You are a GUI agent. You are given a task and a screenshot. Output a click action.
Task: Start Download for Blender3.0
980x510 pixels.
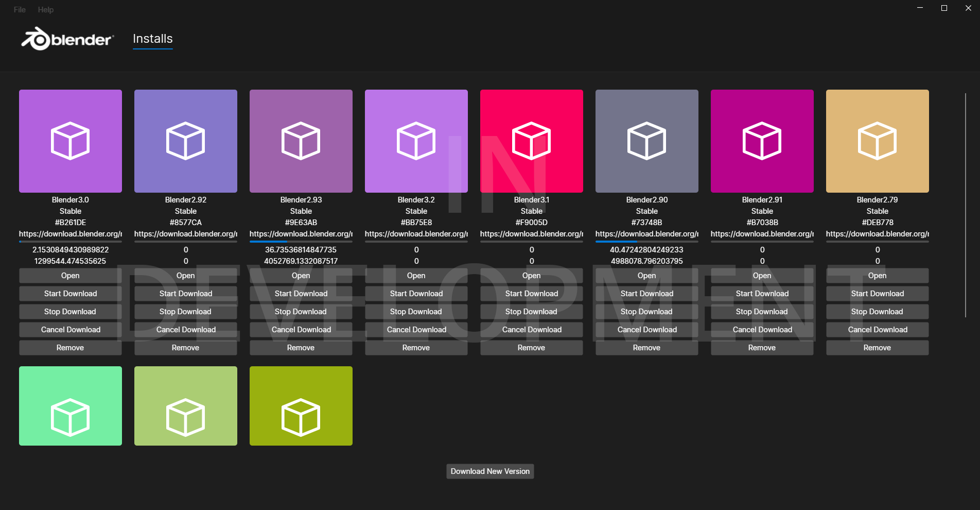click(71, 294)
